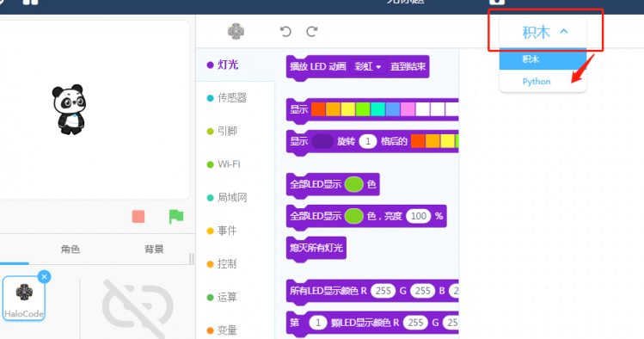Click red swatch in first 显示 block
Viewport: 644px width, 339px height.
click(318, 109)
